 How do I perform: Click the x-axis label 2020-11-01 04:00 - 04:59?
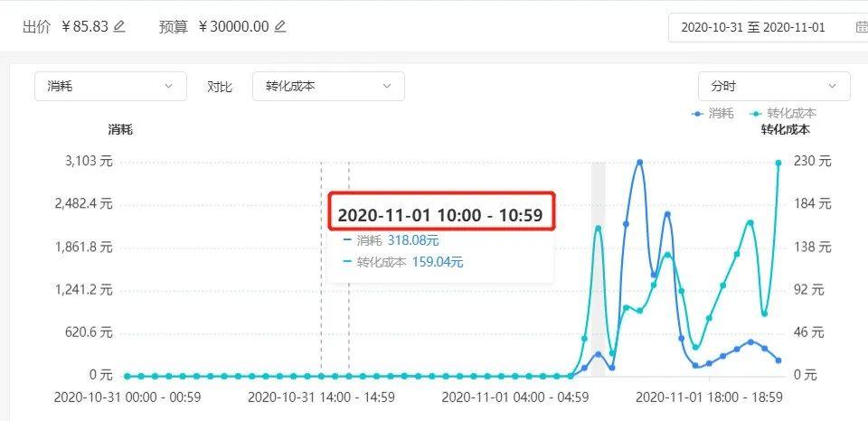pyautogui.click(x=515, y=398)
